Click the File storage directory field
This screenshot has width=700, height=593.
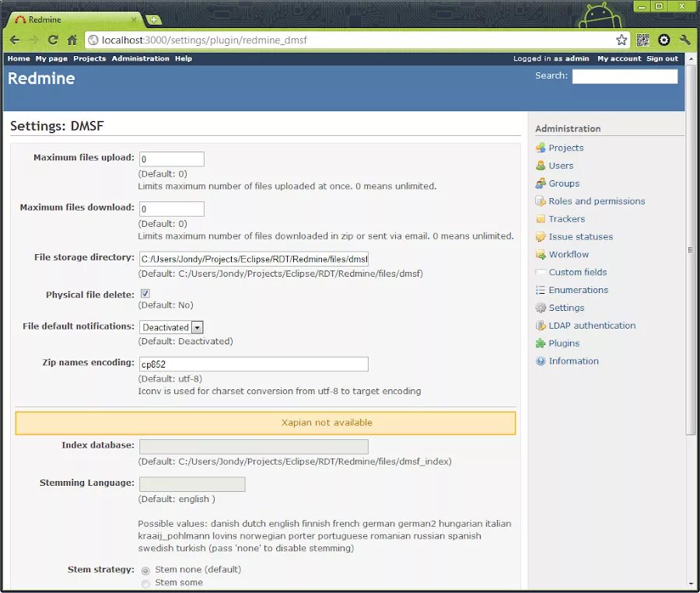tap(254, 259)
